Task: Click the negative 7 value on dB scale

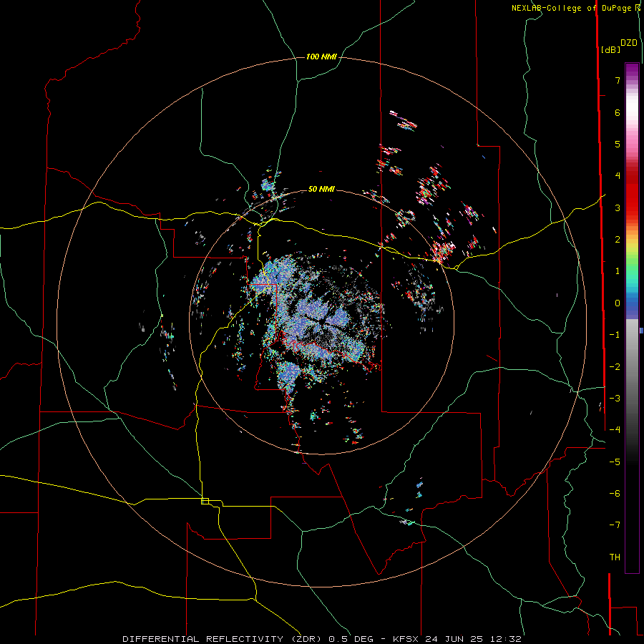Action: coord(615,525)
